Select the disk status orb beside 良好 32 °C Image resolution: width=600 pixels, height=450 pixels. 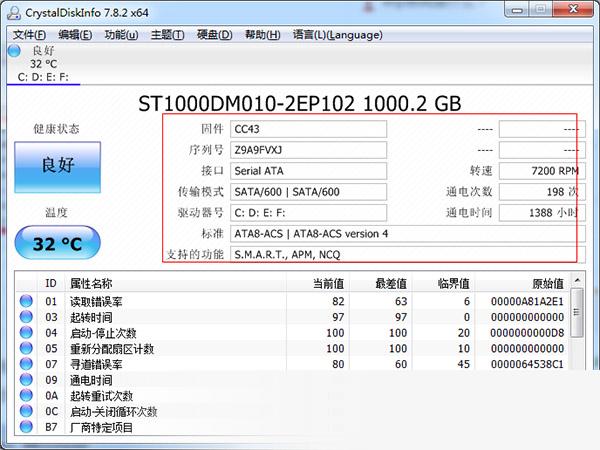point(14,51)
